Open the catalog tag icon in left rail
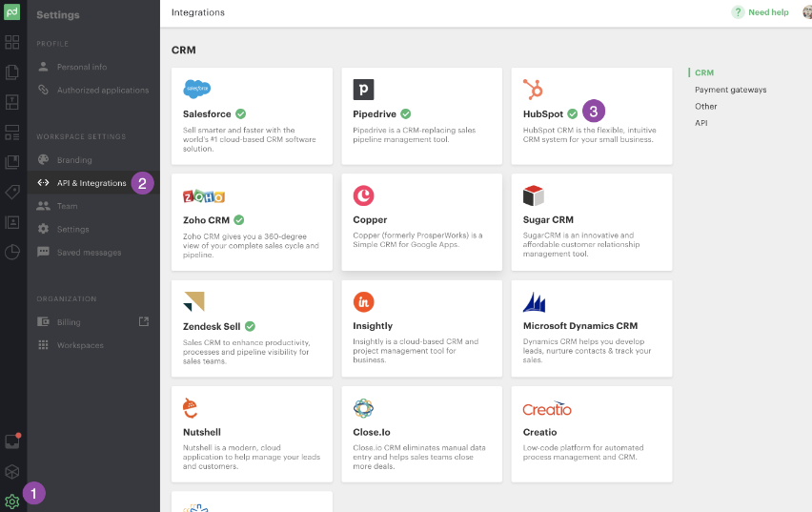 pos(11,193)
